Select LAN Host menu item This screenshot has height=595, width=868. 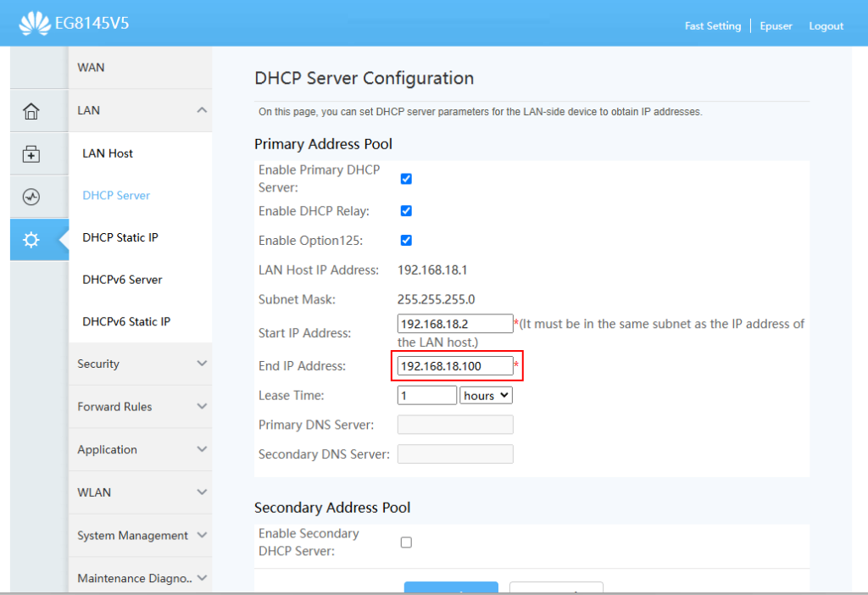click(x=108, y=153)
